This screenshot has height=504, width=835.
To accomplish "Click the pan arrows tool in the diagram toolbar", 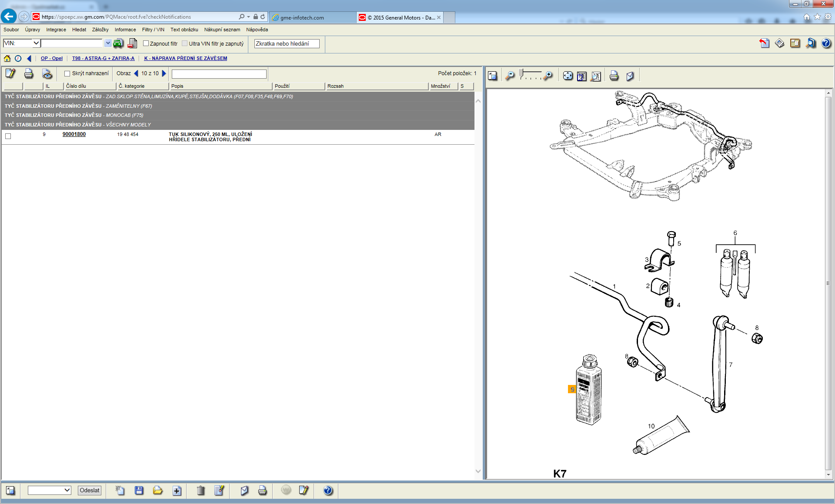I will (x=568, y=76).
